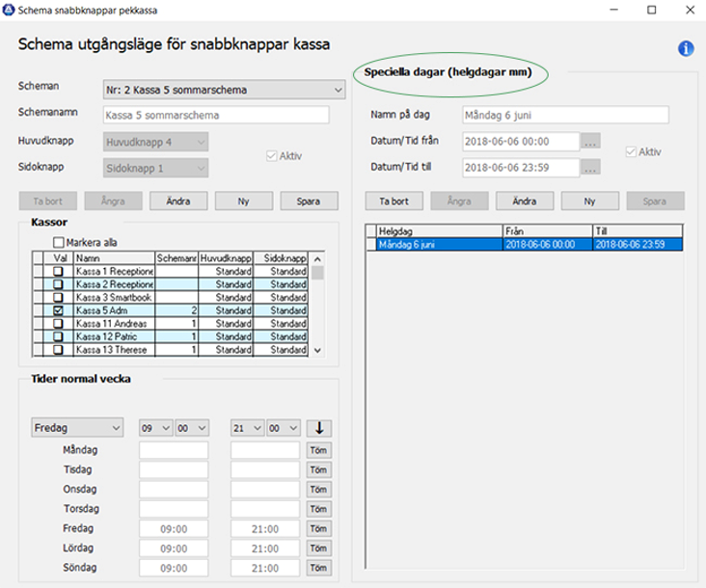
Task: Open the Sidoknapp dropdown
Action: click(x=156, y=169)
